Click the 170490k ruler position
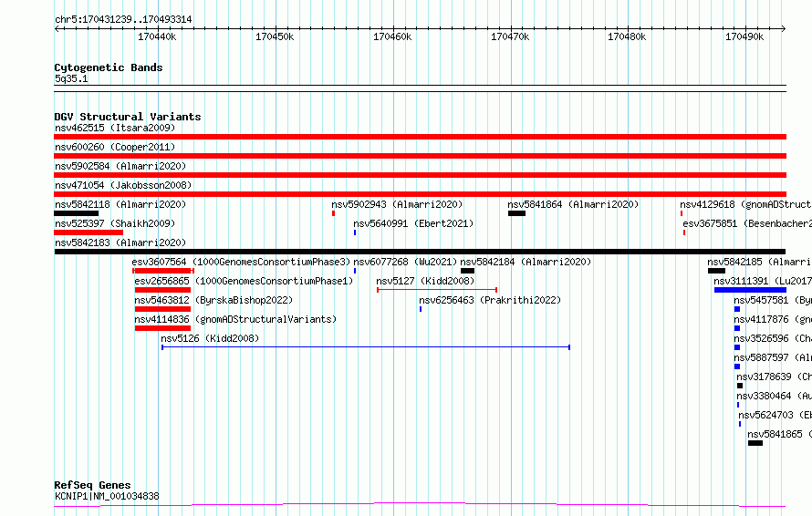This screenshot has width=812, height=516. pyautogui.click(x=744, y=36)
